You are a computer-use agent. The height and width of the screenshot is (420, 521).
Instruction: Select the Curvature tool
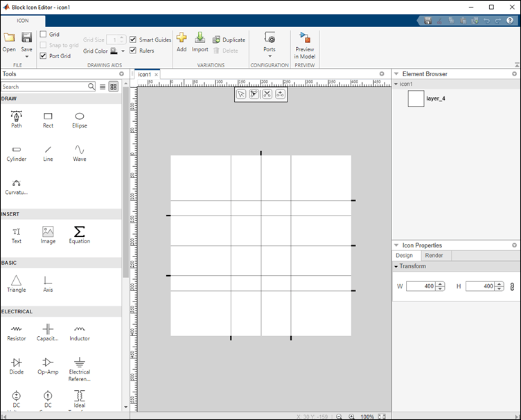coord(17,187)
